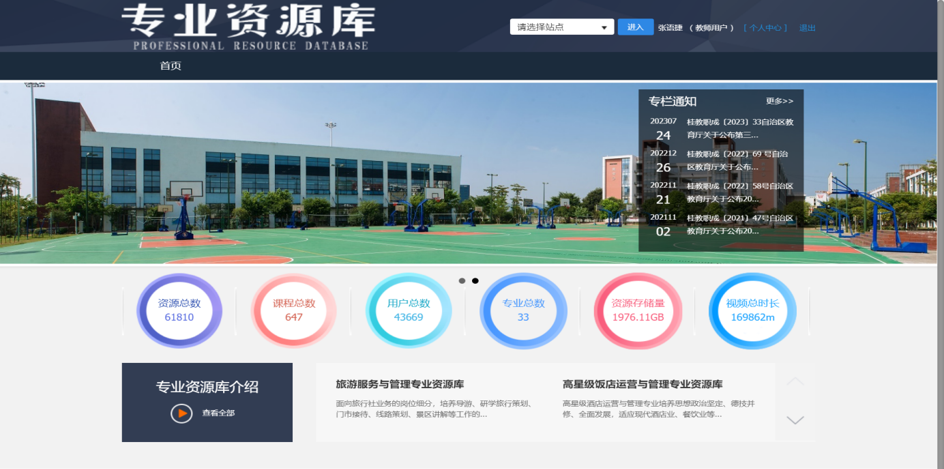
Task: Open notice 桂教职成〔2023〕33 dated 202307
Action: click(740, 128)
